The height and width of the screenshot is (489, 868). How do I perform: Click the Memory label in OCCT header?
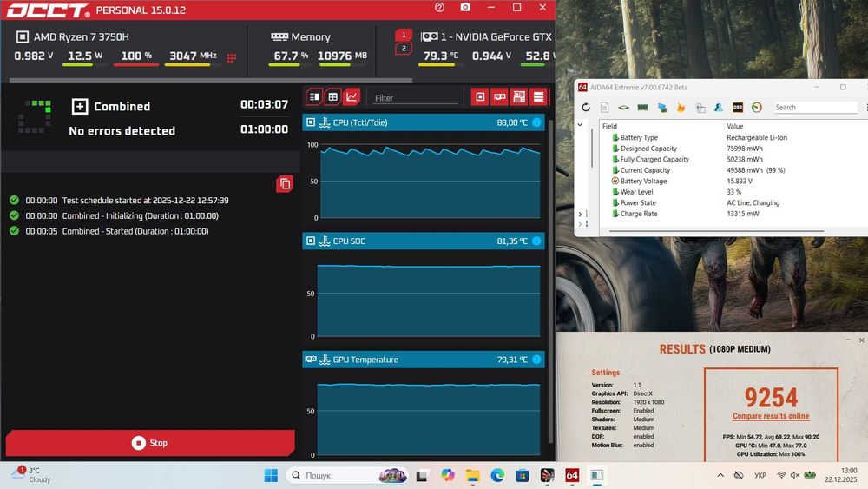coord(311,37)
